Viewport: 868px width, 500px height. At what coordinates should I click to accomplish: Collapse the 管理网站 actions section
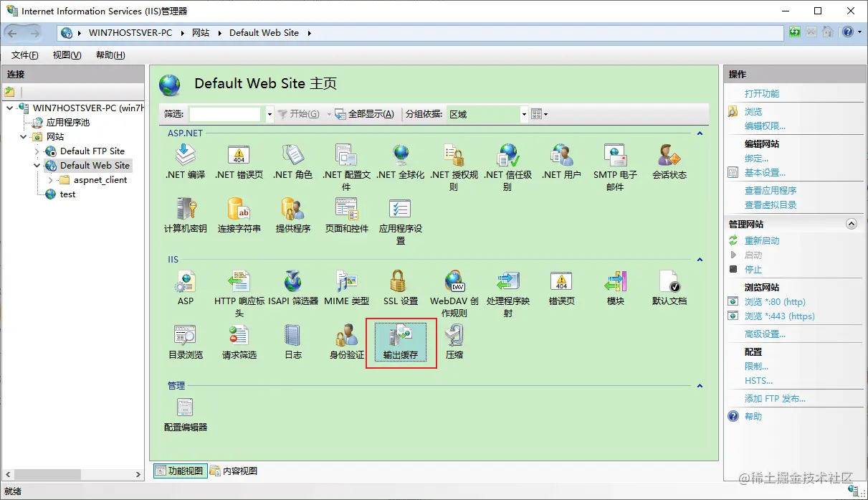tap(852, 224)
